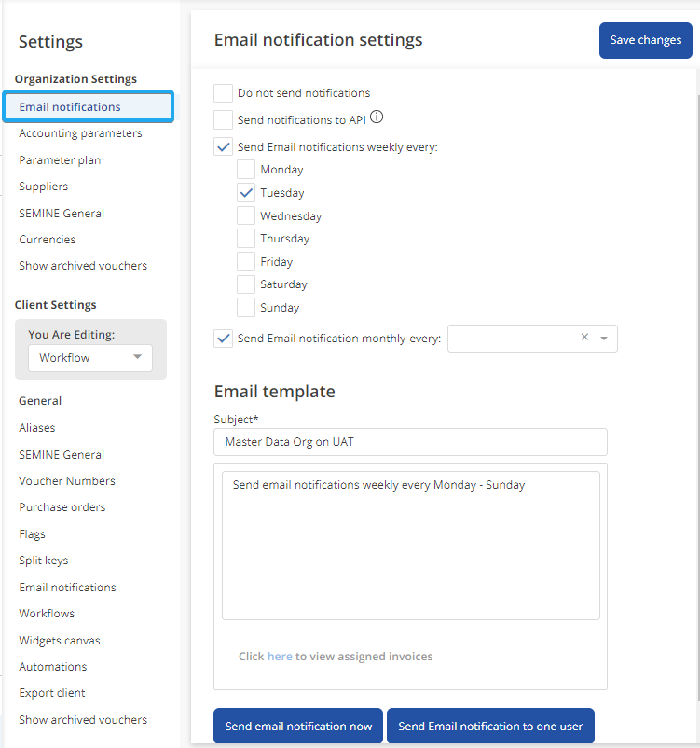
Task: Open the You Are Editing Workflow dropdown
Action: (90, 358)
